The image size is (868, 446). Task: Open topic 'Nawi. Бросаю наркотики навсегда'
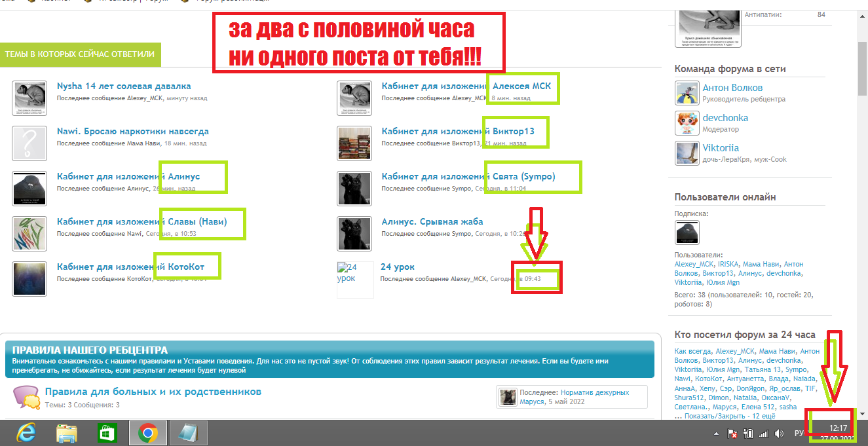click(x=132, y=131)
